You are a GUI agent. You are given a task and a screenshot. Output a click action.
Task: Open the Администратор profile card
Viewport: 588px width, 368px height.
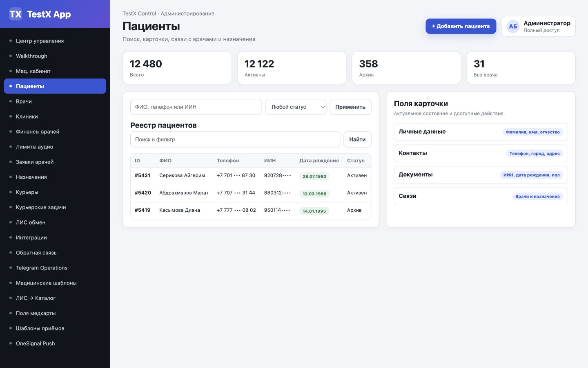539,27
